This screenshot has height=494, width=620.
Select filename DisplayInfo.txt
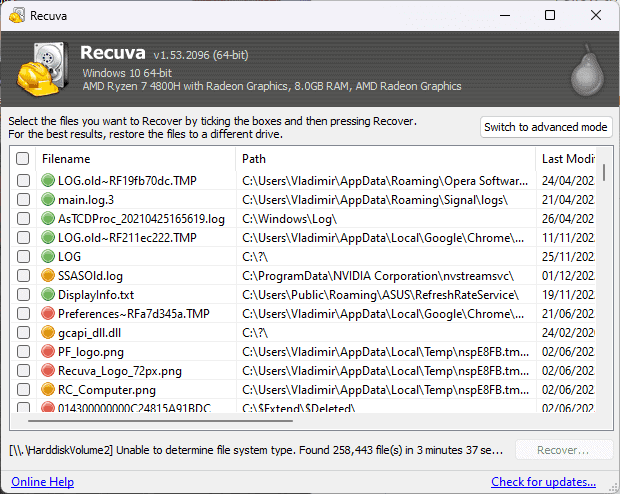(96, 295)
